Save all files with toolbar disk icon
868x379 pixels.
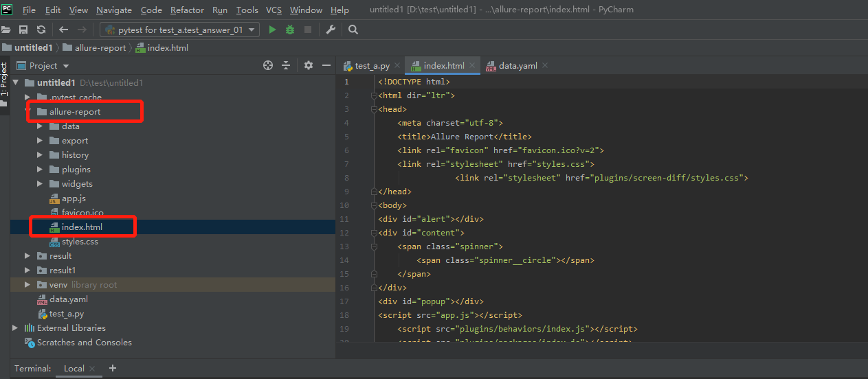[x=23, y=30]
